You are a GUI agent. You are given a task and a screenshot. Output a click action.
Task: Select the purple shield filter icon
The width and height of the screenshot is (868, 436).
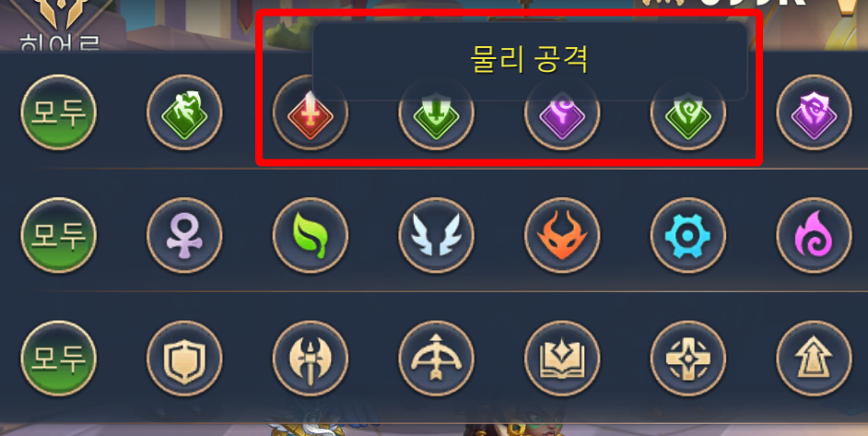(814, 112)
